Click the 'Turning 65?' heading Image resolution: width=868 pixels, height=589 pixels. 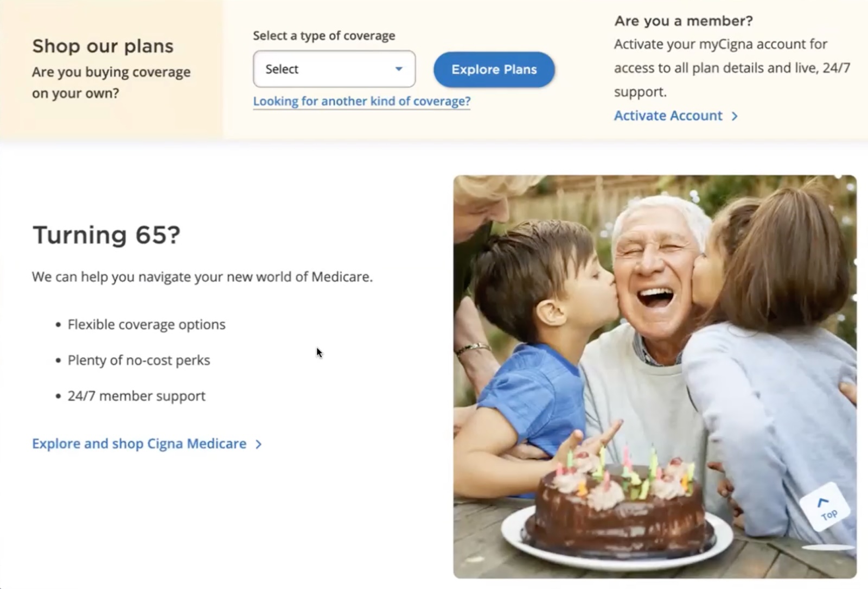pos(106,235)
